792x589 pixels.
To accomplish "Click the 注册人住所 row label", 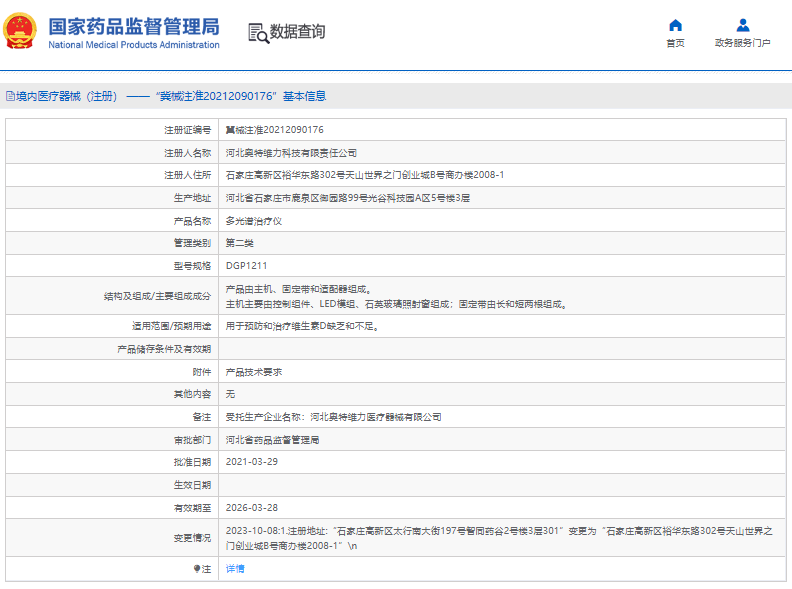I will [x=187, y=175].
